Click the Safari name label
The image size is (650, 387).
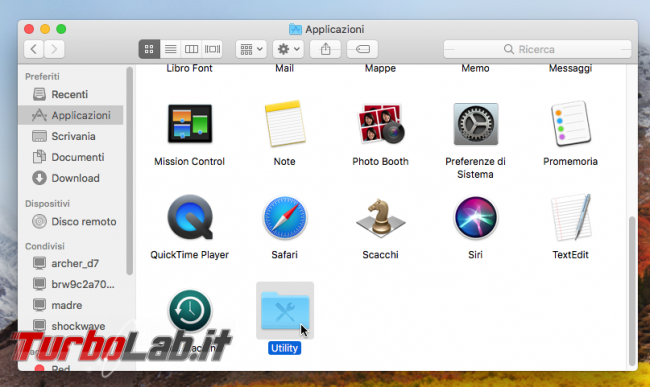(x=285, y=255)
